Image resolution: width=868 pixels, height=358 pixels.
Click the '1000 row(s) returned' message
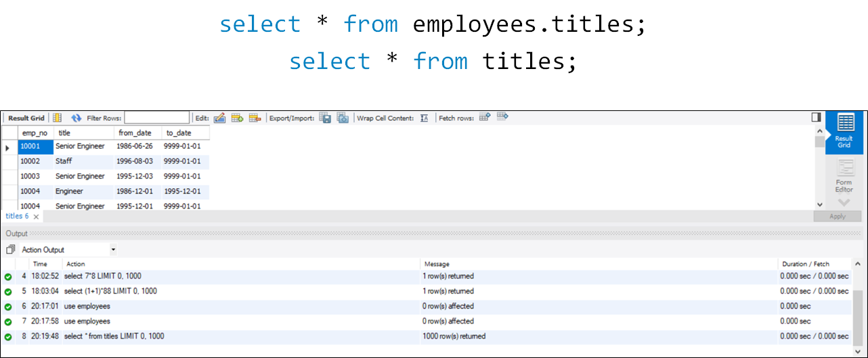(x=455, y=336)
